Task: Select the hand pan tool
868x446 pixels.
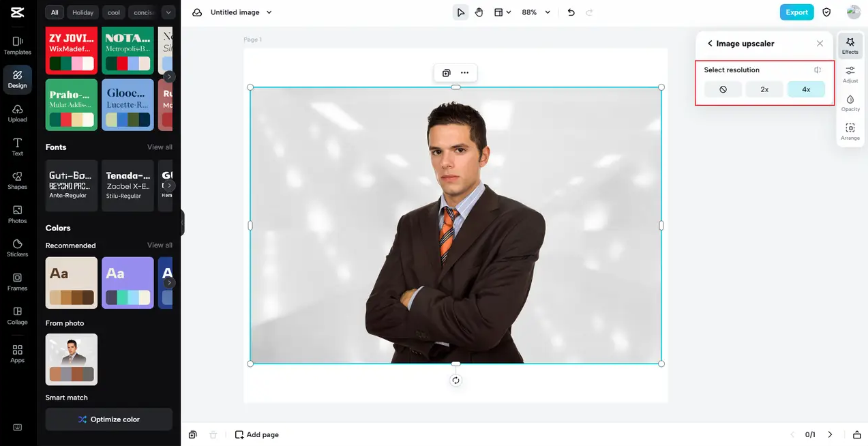Action: (479, 12)
